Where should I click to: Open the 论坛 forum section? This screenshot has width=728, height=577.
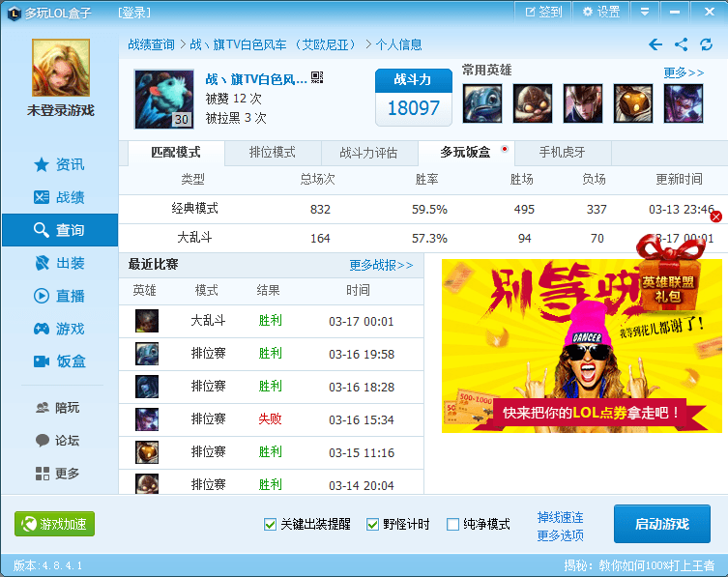coord(59,441)
